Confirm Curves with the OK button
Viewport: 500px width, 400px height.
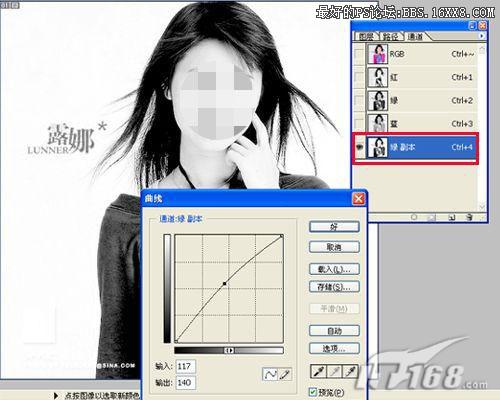334,227
